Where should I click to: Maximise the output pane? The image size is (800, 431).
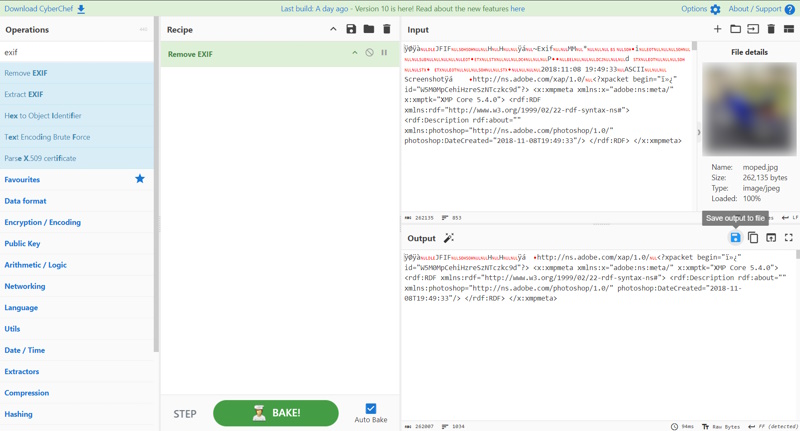tap(789, 238)
